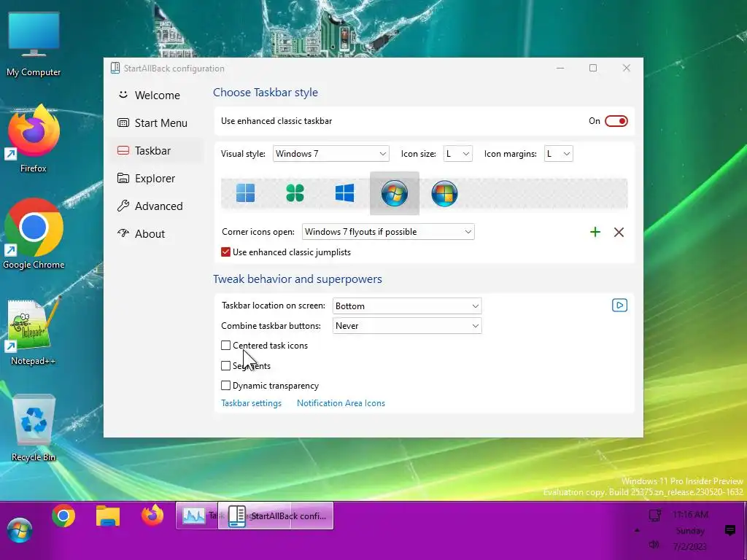Select the Windows 11 start orb icon
The image size is (747, 560).
coord(245,192)
